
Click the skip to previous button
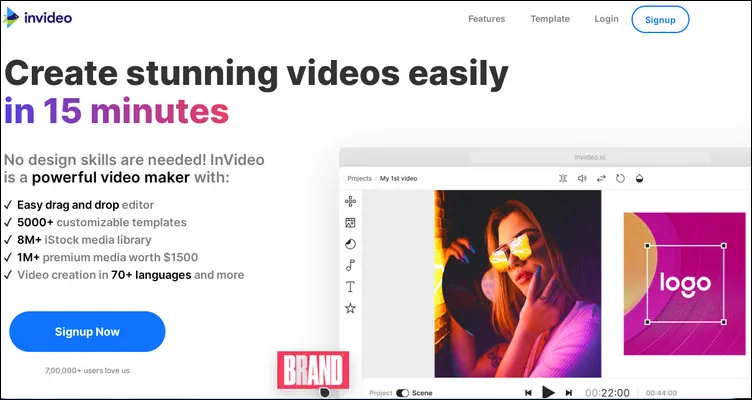[x=528, y=393]
